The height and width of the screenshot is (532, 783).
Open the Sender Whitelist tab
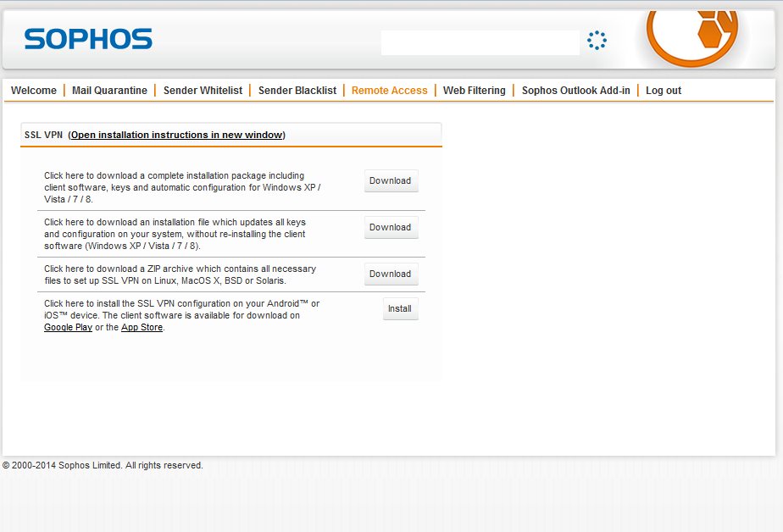pos(203,91)
